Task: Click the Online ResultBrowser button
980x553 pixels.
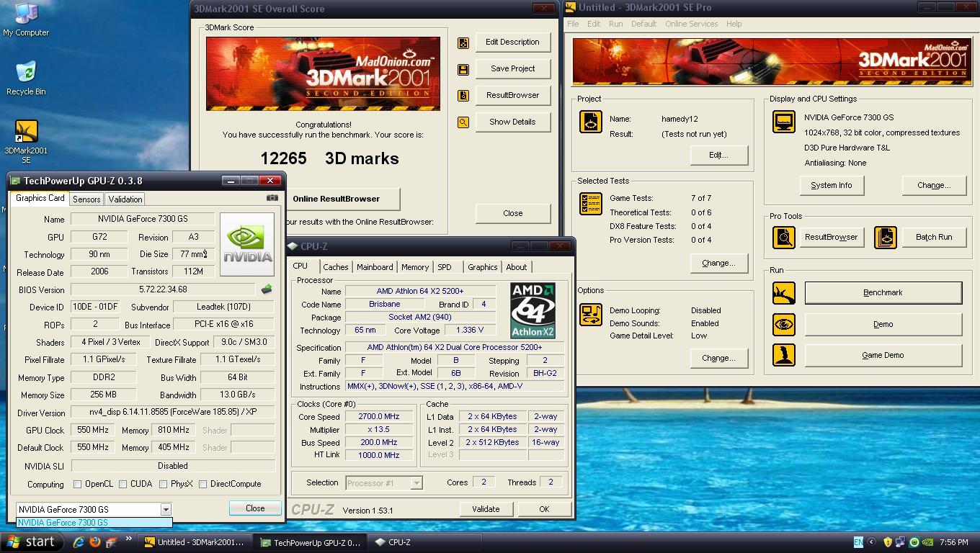Action: click(x=337, y=199)
